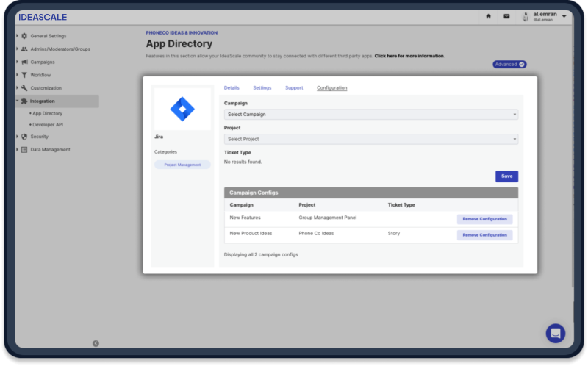The image size is (588, 366).
Task: Open Admins/Moderators/Groups in sidebar
Action: click(x=60, y=49)
